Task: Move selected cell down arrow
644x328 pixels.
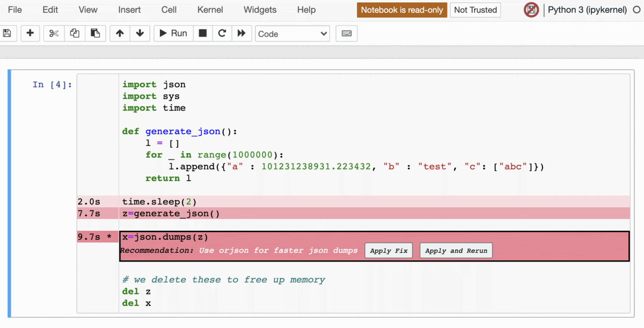Action: click(140, 33)
